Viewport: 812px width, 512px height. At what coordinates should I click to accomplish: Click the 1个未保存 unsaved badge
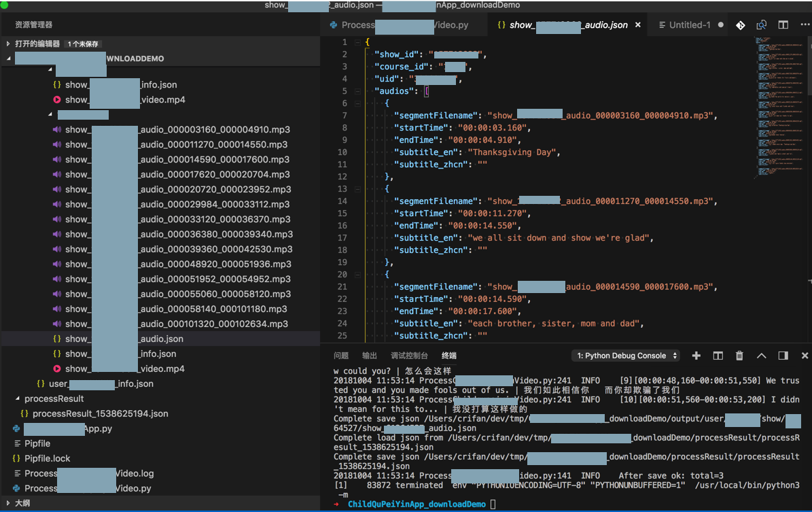[x=83, y=44]
